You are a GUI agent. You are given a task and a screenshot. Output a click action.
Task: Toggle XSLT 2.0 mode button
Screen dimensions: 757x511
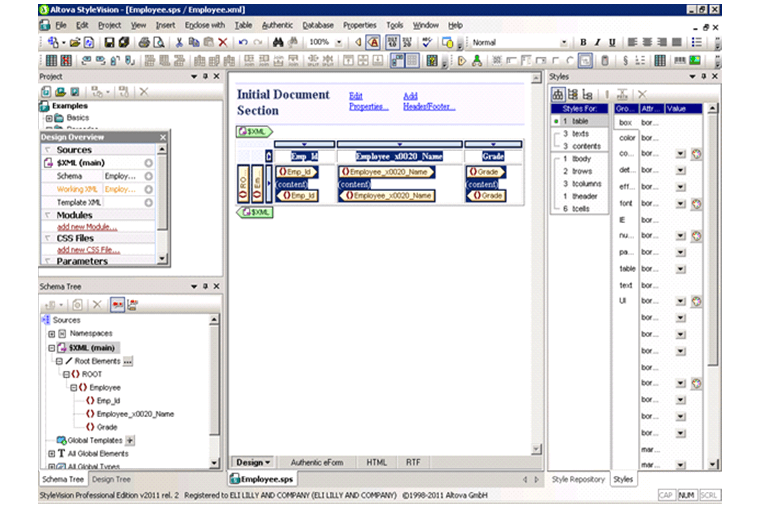coord(407,43)
